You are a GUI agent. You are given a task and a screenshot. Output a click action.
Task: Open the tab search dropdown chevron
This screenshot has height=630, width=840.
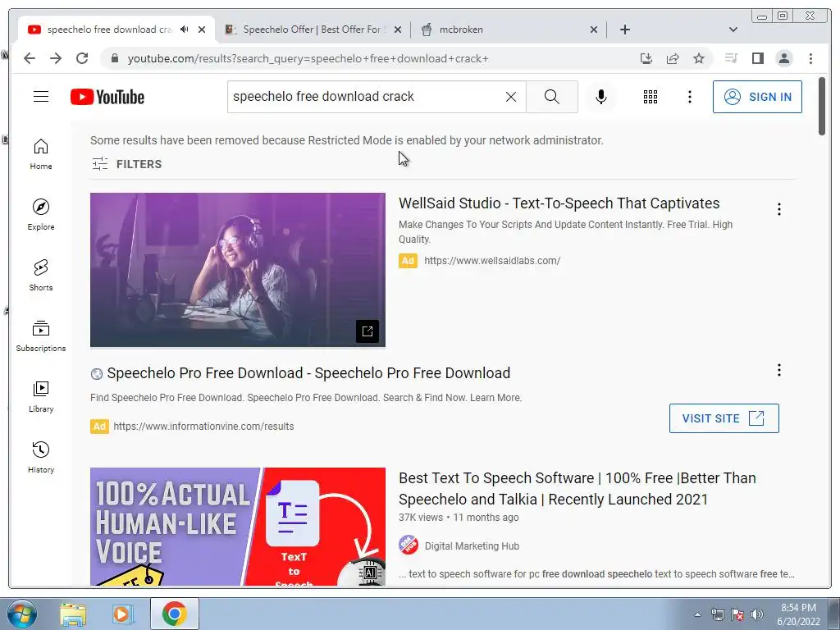click(x=733, y=30)
